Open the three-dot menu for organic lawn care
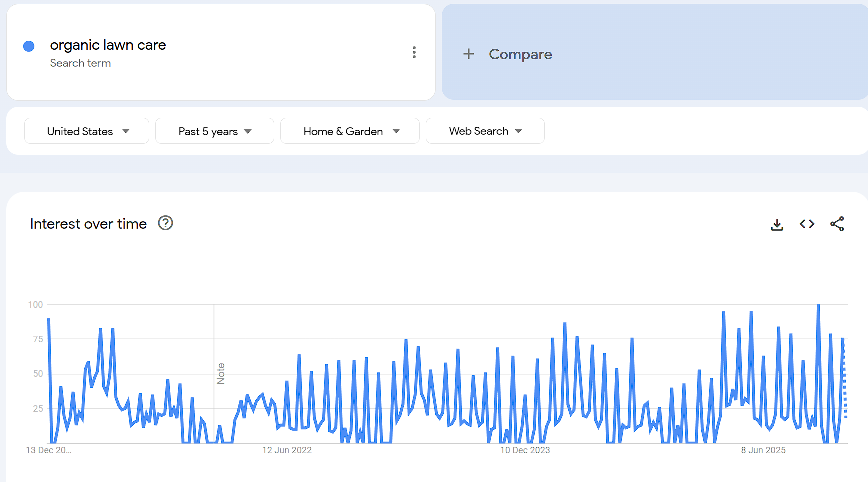This screenshot has height=482, width=868. pos(414,52)
